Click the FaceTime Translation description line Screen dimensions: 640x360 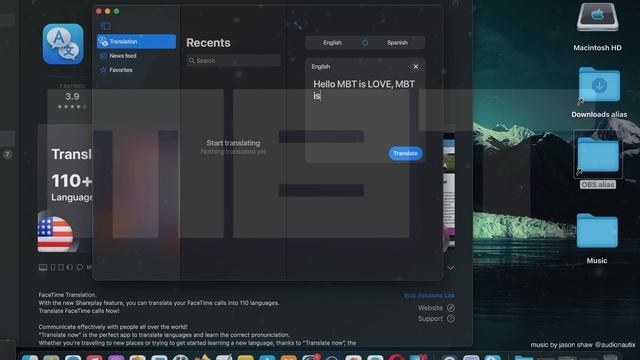(x=67, y=295)
